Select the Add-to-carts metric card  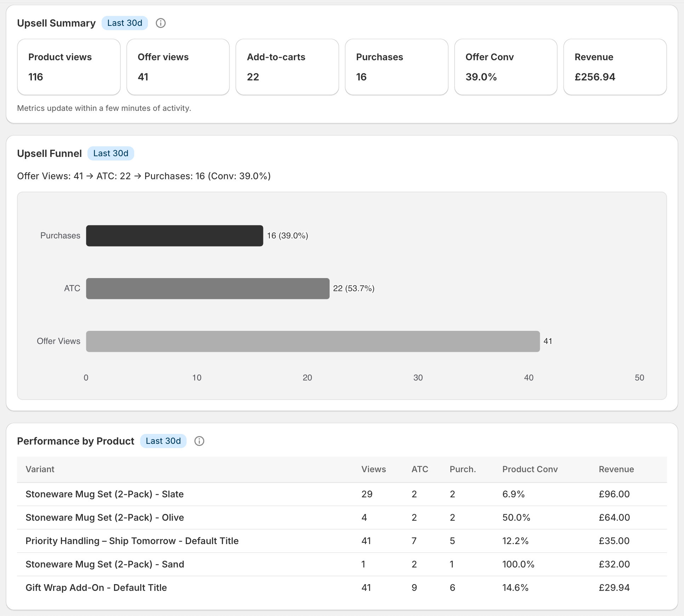coord(287,67)
